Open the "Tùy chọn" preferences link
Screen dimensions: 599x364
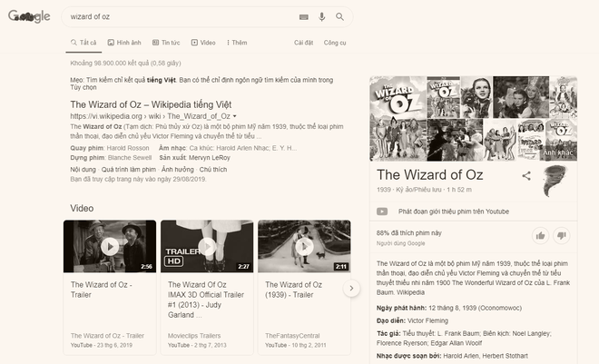coord(83,87)
